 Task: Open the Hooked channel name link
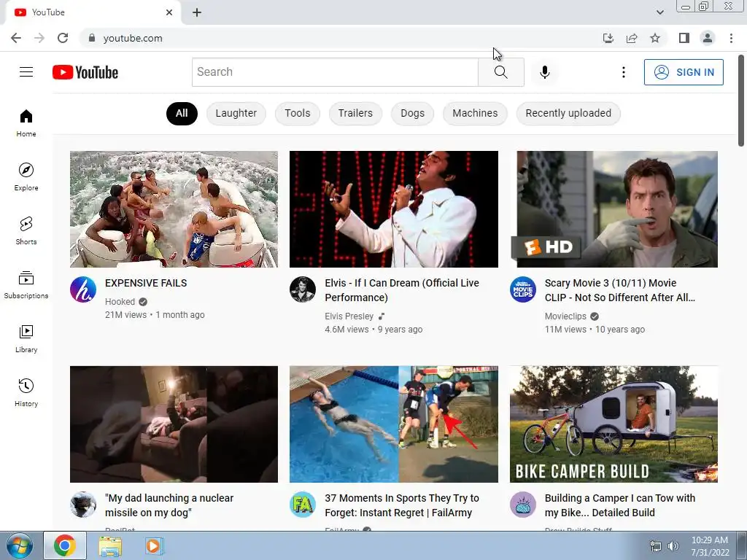click(x=120, y=301)
